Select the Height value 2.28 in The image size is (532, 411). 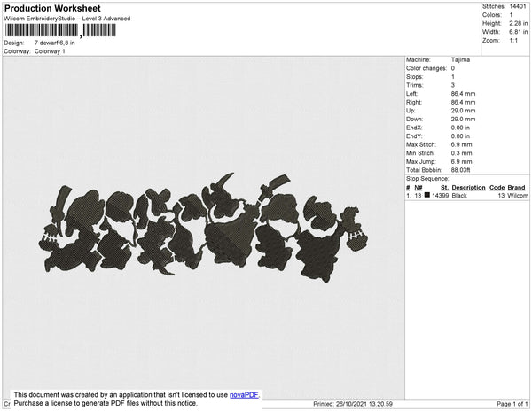point(518,23)
